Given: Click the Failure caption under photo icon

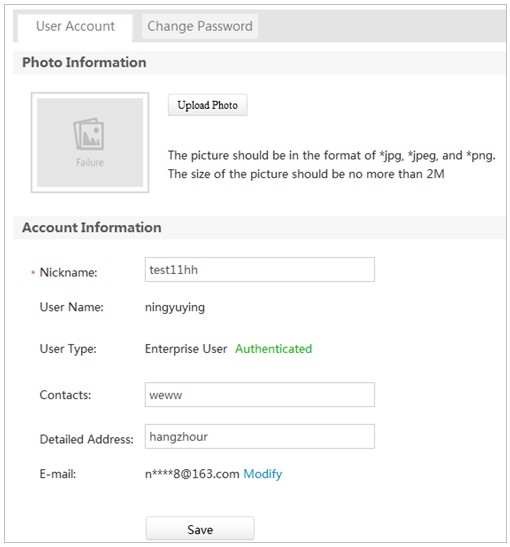Looking at the screenshot, I should [90, 162].
